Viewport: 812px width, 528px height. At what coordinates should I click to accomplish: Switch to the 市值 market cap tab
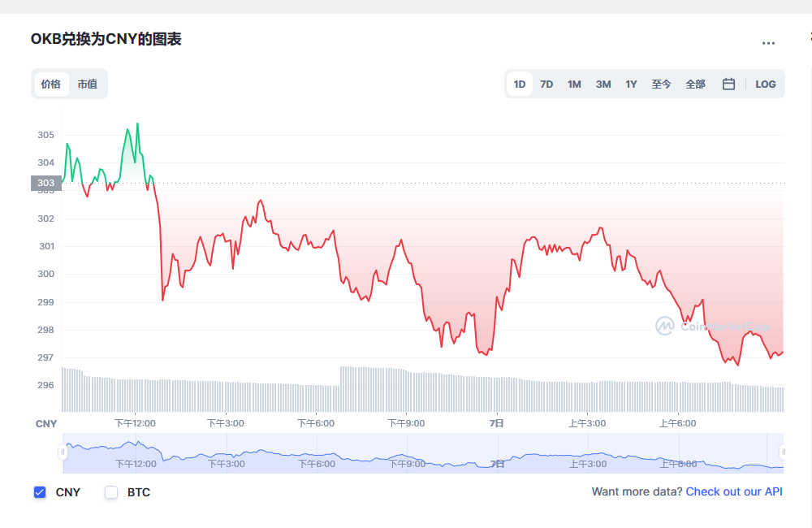point(88,84)
